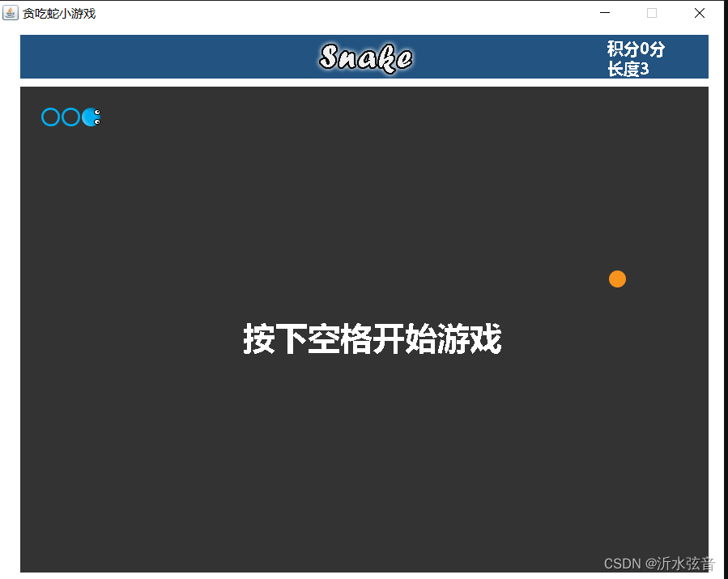The image size is (728, 579).
Task: Click the stylized Snake logo text
Action: point(365,57)
